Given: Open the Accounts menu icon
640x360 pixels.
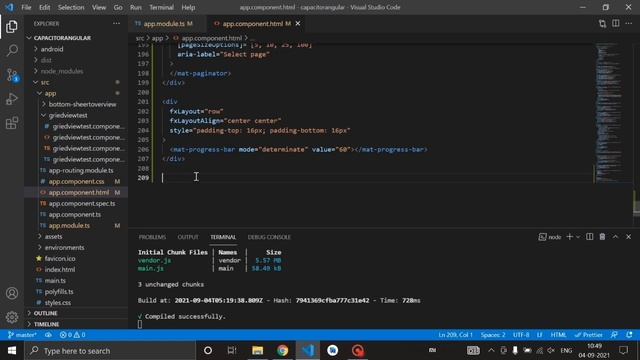Looking at the screenshot, I should tap(12, 293).
